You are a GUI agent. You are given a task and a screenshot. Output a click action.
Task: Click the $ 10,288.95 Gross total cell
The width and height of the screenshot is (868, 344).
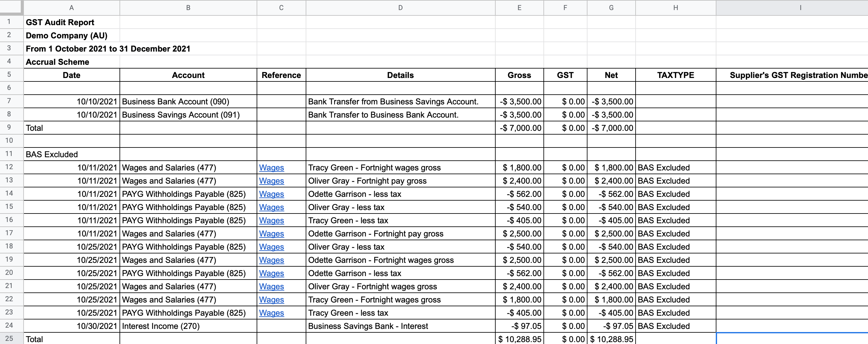[519, 339]
